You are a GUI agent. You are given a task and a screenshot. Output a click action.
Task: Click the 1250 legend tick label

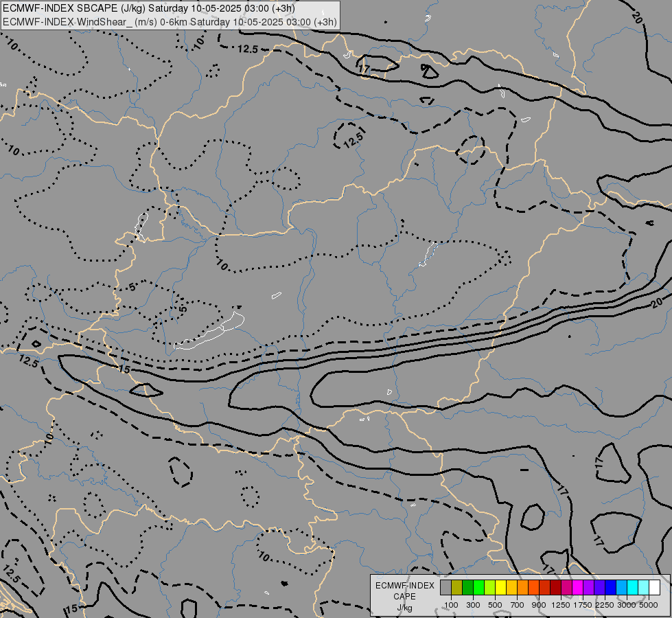(x=561, y=605)
